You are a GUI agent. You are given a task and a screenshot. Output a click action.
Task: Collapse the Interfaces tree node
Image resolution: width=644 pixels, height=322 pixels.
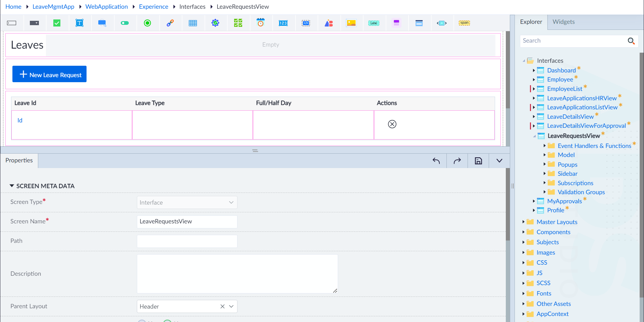(x=524, y=61)
